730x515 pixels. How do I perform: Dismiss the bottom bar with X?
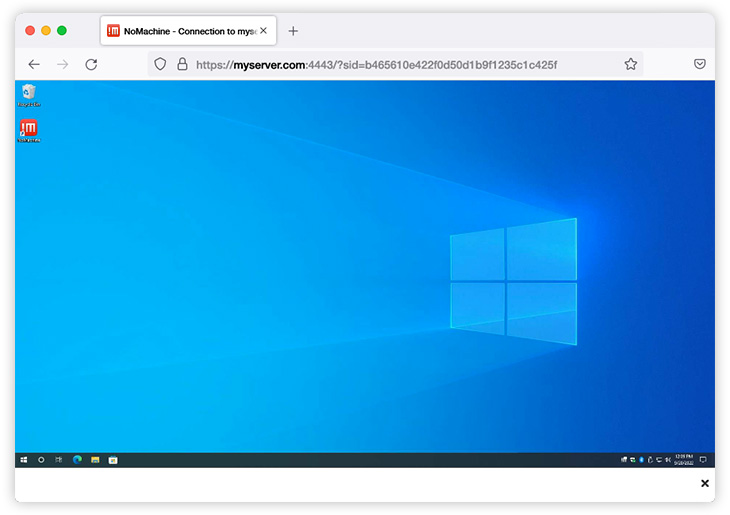[705, 483]
